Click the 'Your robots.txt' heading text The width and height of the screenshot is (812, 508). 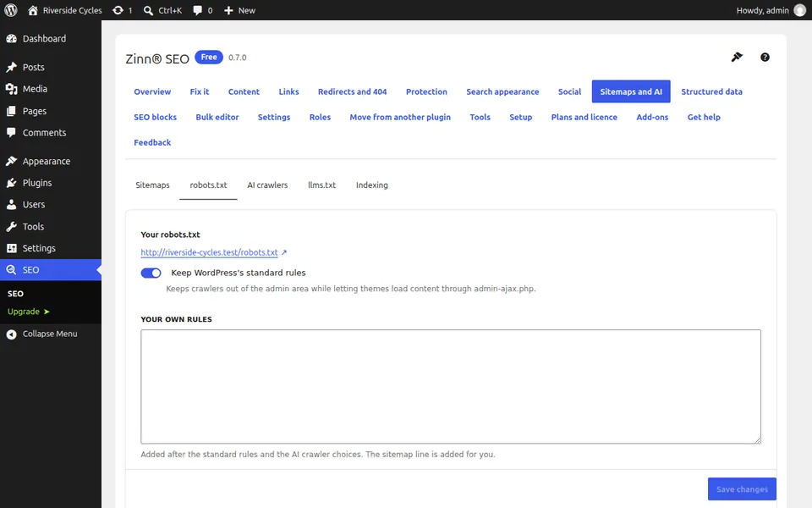pyautogui.click(x=170, y=235)
